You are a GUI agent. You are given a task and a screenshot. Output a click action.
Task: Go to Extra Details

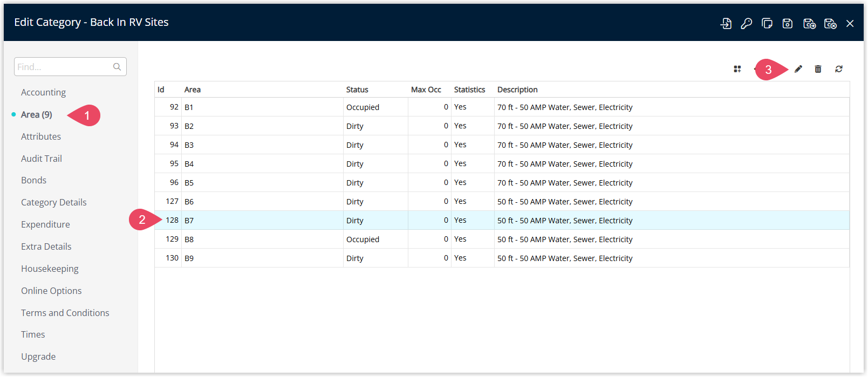(46, 246)
